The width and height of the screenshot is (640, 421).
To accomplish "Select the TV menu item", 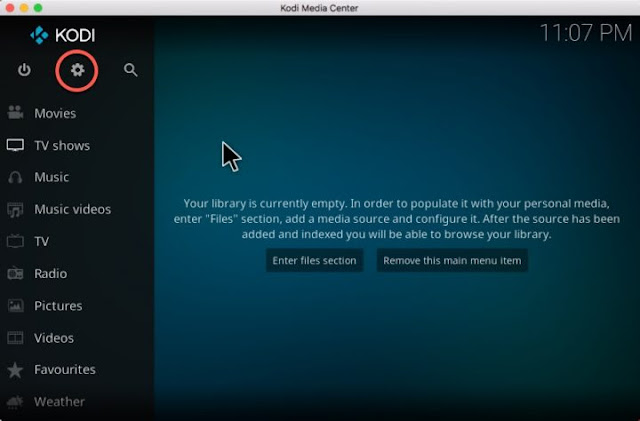I will tap(42, 241).
